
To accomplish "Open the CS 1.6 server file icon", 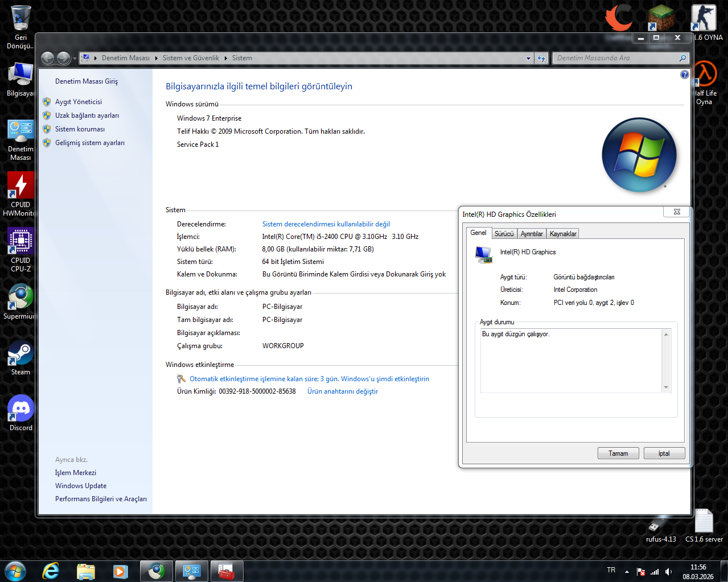I will 704,526.
